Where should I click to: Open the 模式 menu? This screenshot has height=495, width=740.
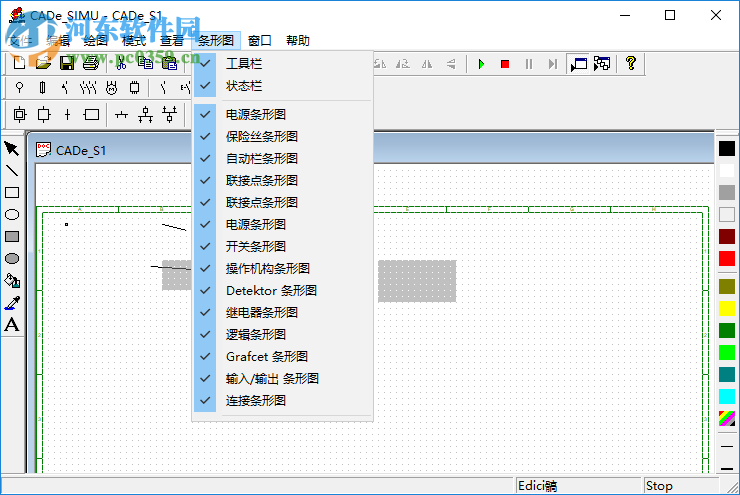[134, 41]
